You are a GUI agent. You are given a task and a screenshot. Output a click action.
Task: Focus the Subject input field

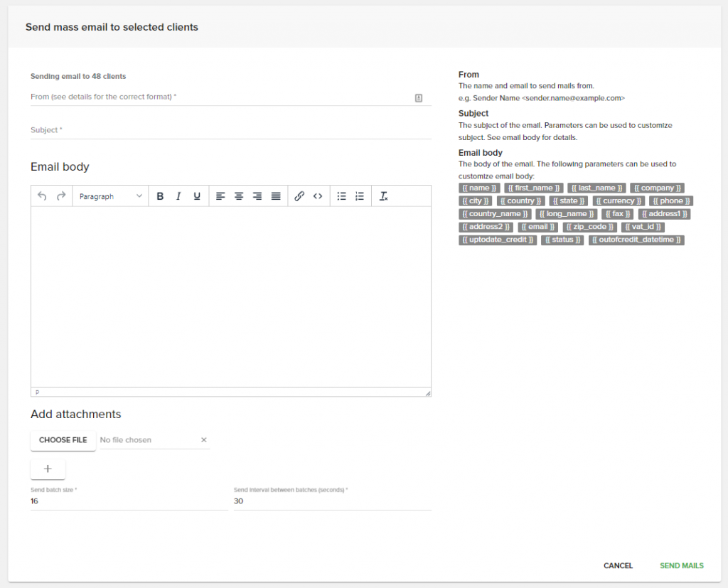pos(231,130)
